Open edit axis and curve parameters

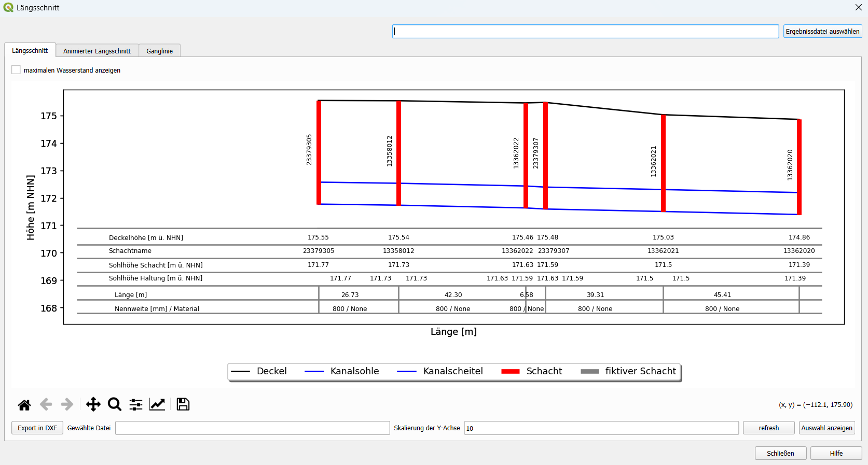[x=157, y=404]
